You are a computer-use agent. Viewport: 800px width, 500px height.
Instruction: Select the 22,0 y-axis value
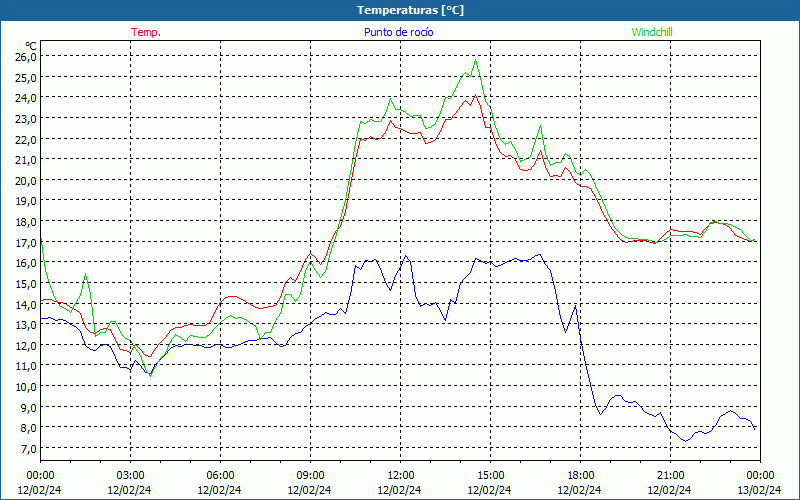pyautogui.click(x=25, y=139)
